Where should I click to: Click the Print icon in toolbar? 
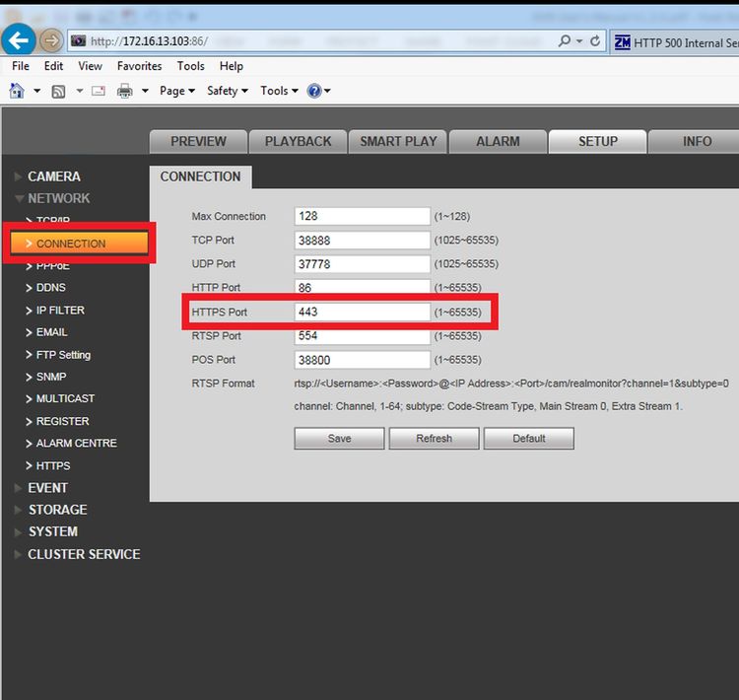pyautogui.click(x=124, y=91)
